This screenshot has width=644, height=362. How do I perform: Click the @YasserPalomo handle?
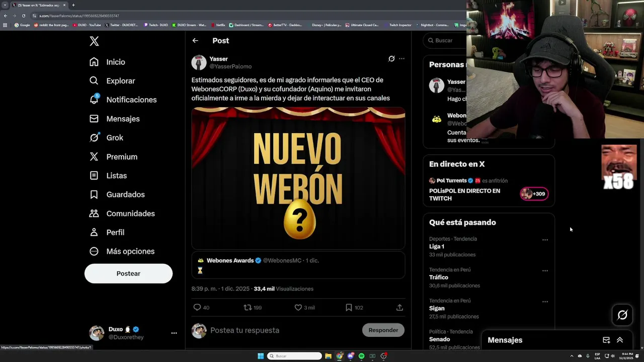pyautogui.click(x=230, y=66)
